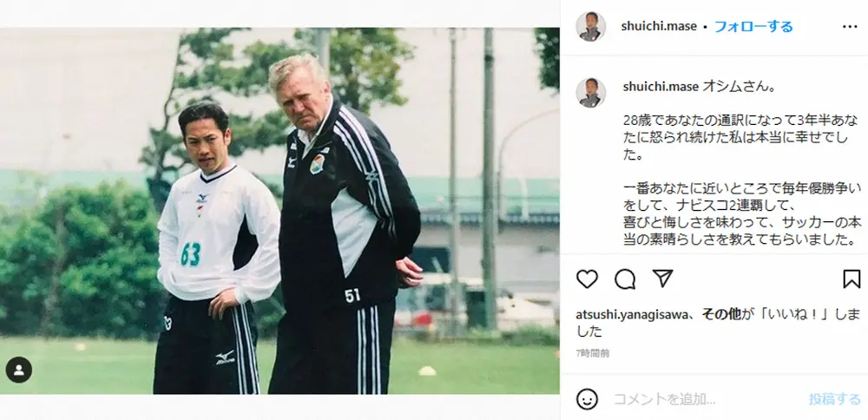Screen dimensions: 868x420
Task: Open shuichi.mase username in the caption
Action: point(661,87)
